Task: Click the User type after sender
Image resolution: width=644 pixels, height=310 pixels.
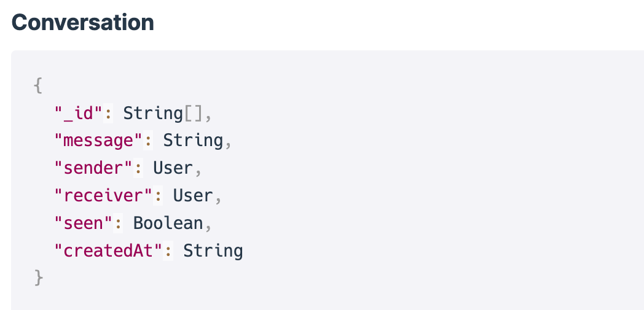Action: 173,169
